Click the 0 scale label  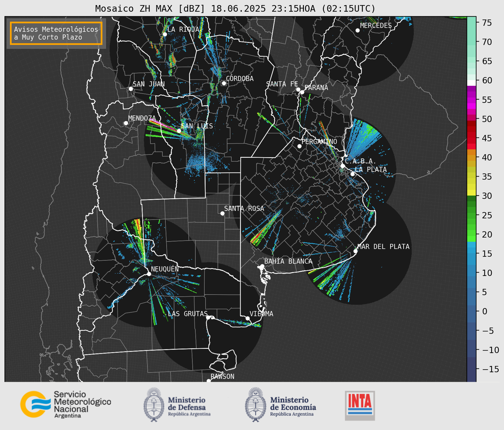coord(484,311)
